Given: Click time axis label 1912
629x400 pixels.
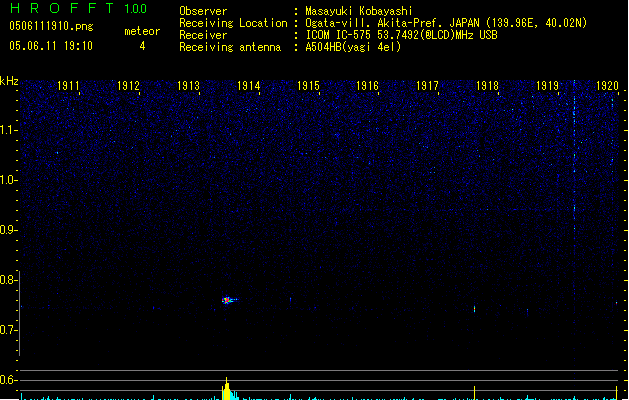Looking at the screenshot, I should (128, 86).
